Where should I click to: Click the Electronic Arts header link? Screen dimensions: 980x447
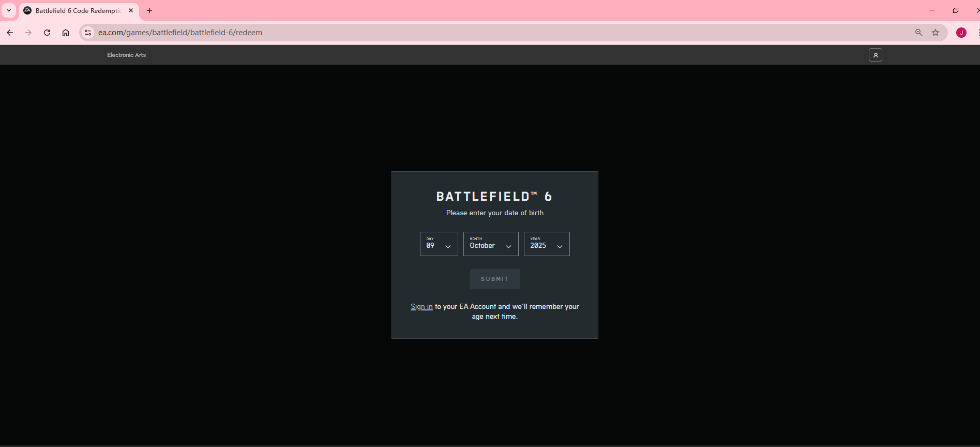[126, 55]
